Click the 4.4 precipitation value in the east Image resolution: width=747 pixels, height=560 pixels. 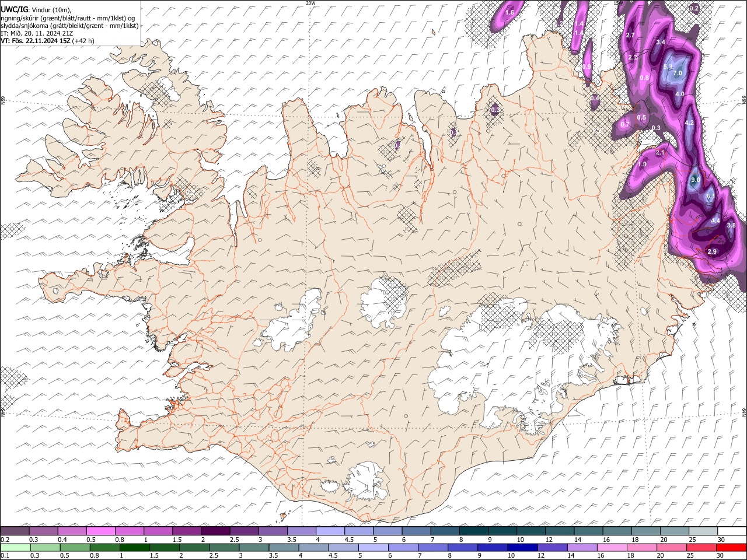[715, 221]
